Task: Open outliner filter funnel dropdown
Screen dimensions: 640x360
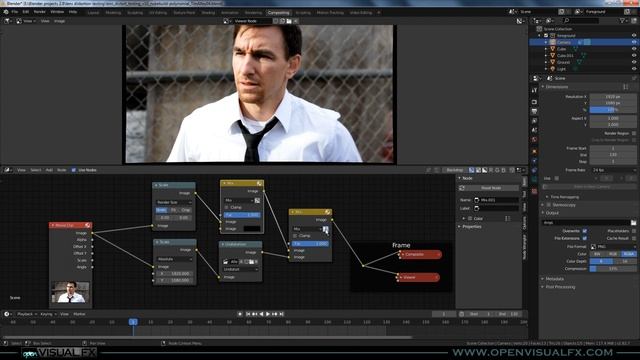Action: click(624, 20)
